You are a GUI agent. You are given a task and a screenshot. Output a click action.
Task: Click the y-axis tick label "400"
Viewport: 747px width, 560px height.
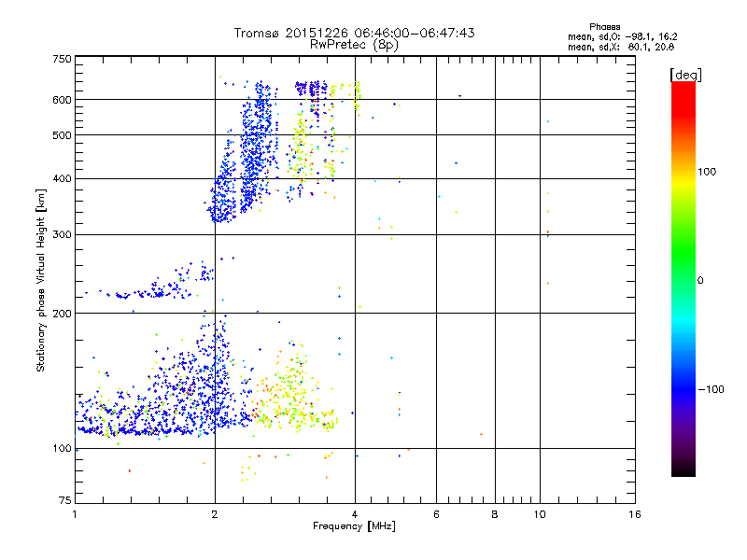62,178
